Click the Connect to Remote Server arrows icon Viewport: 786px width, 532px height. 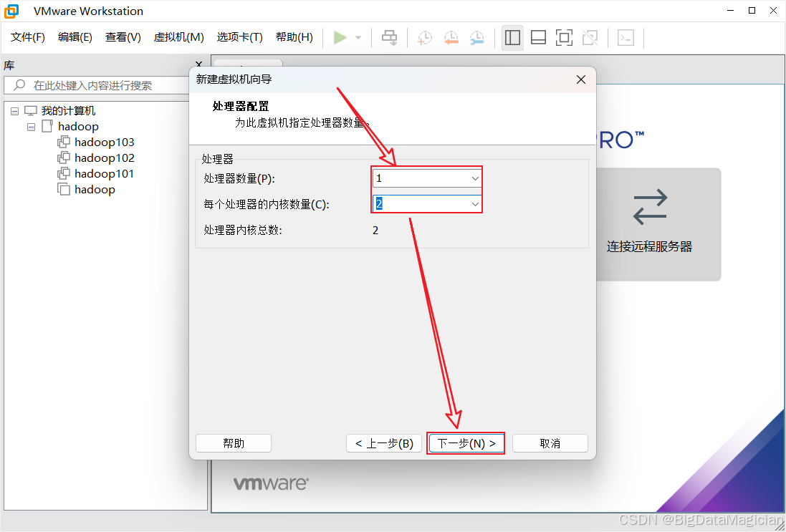[650, 206]
